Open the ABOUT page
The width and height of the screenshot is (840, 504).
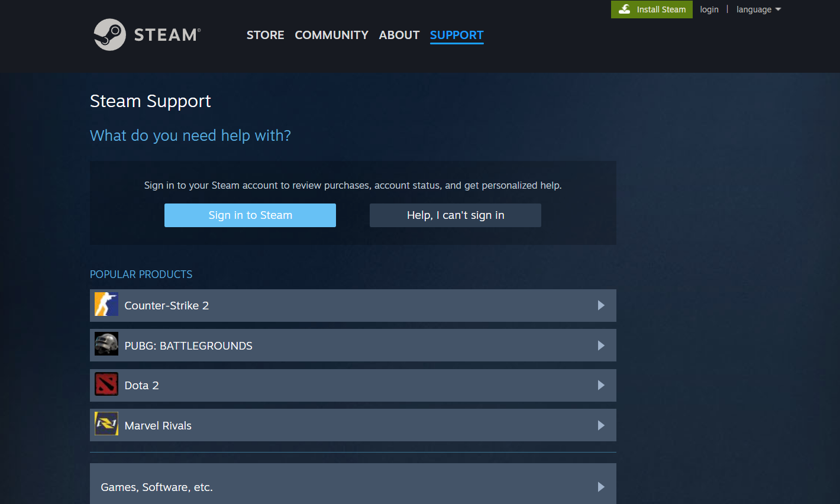[x=399, y=35]
